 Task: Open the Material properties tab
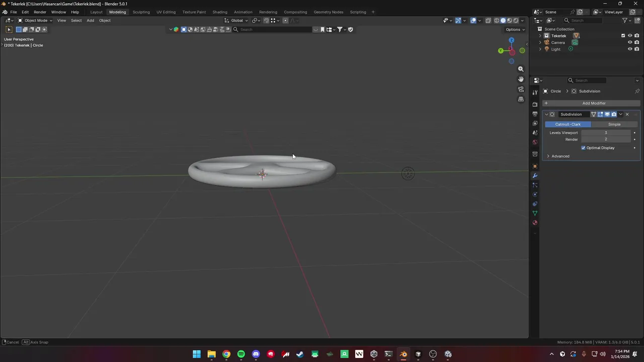(535, 223)
